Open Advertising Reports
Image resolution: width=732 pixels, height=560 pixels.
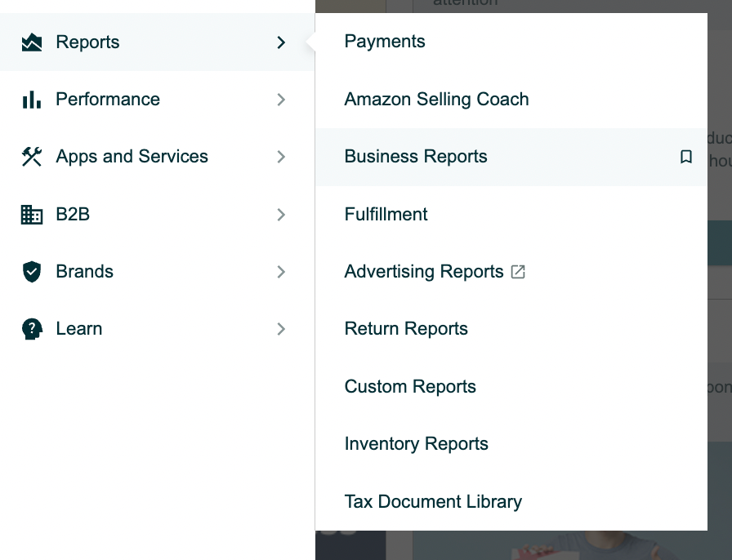[x=511, y=272]
